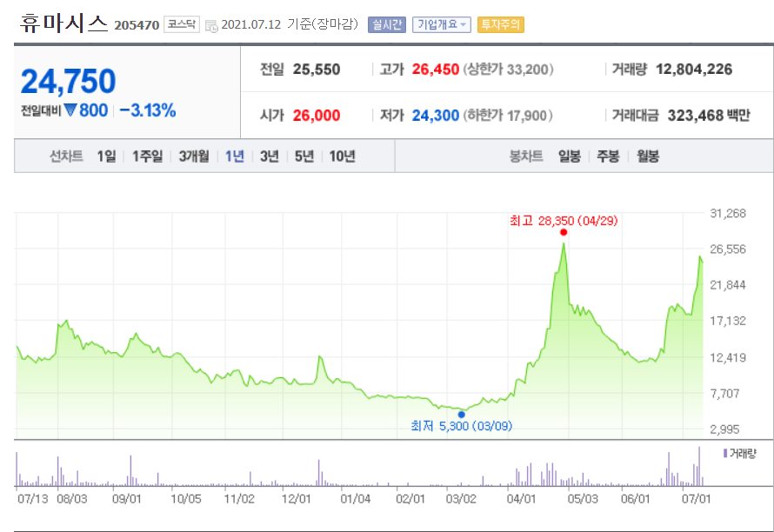The width and height of the screenshot is (774, 532).
Task: Click the 전일 value 25,550
Action: (x=317, y=70)
